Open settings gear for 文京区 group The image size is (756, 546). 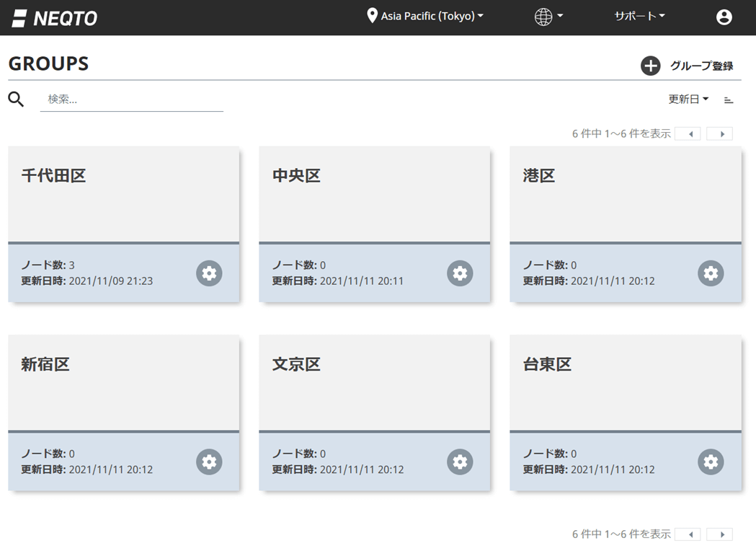click(x=460, y=462)
